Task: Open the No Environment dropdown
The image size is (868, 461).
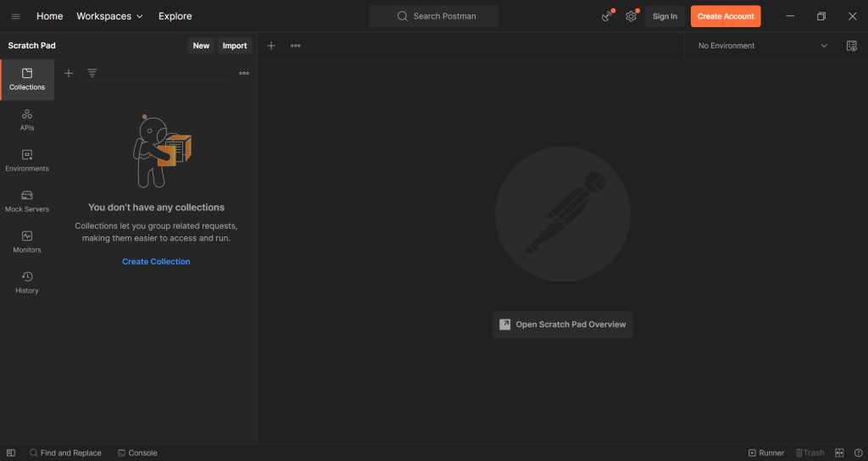Action: pos(762,46)
